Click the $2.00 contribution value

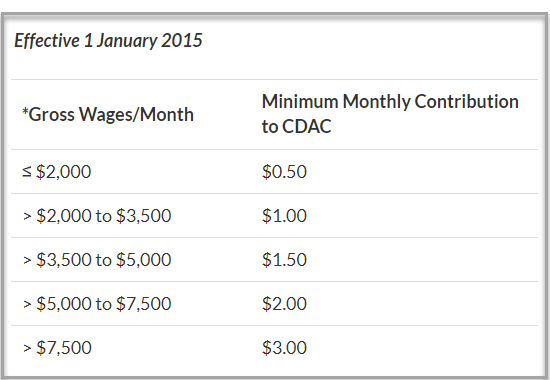pos(284,304)
